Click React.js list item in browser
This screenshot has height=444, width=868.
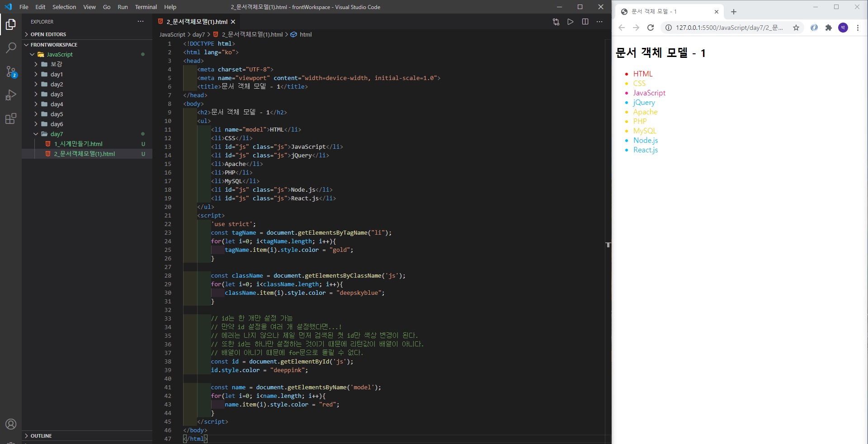pyautogui.click(x=646, y=150)
